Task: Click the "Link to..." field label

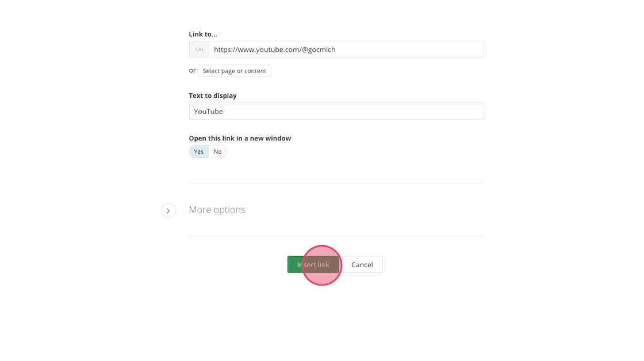Action: (x=203, y=35)
